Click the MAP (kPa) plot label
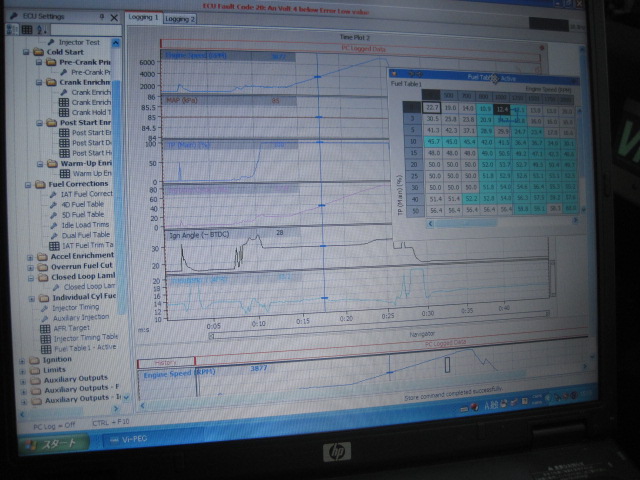The width and height of the screenshot is (640, 480). (182, 100)
